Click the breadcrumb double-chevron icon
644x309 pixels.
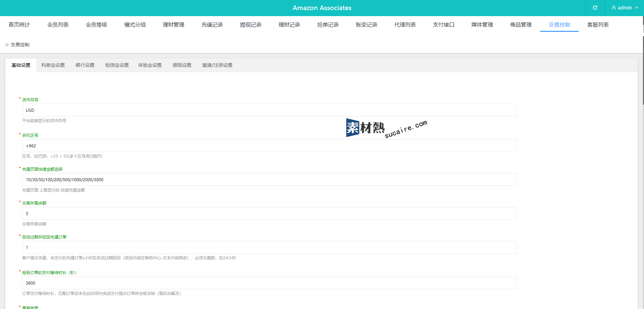tap(7, 45)
